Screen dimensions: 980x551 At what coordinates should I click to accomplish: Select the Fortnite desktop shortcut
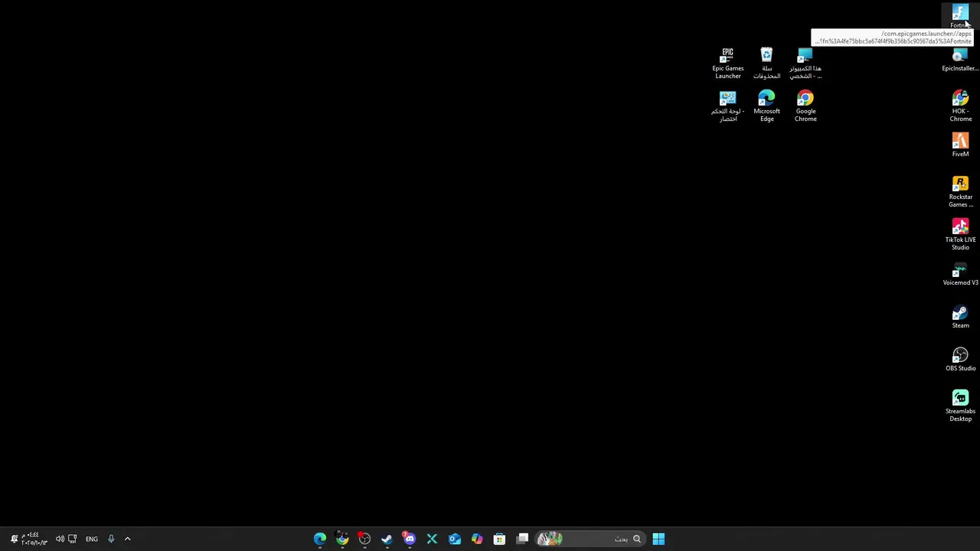coord(960,16)
